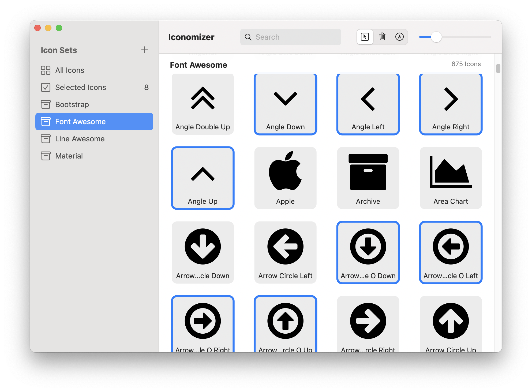Click the search magnifier icon
Viewport: 532px width, 392px height.
248,37
